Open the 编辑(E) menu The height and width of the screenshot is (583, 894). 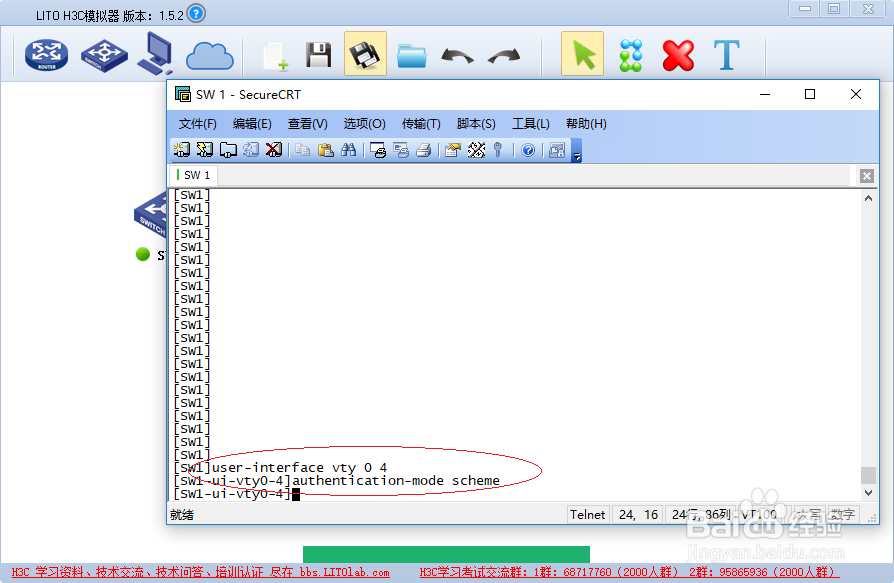[252, 124]
